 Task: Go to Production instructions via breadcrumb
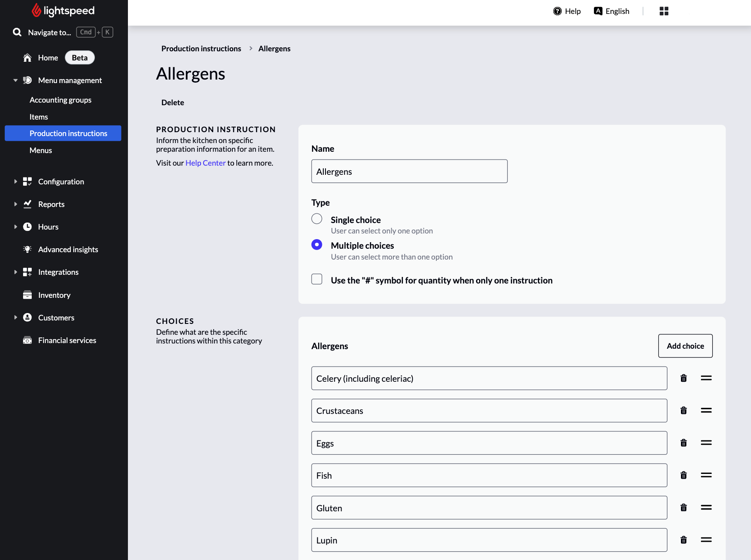[201, 48]
